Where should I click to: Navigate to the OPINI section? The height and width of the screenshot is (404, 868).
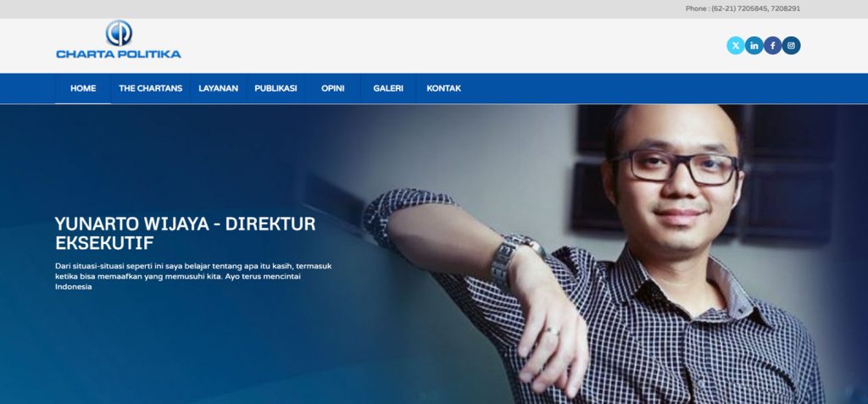point(332,89)
